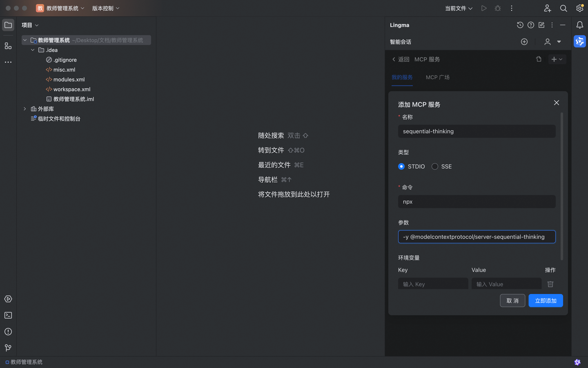Open the Git version control tool window
Viewport: 588px width, 368px height.
click(8, 348)
